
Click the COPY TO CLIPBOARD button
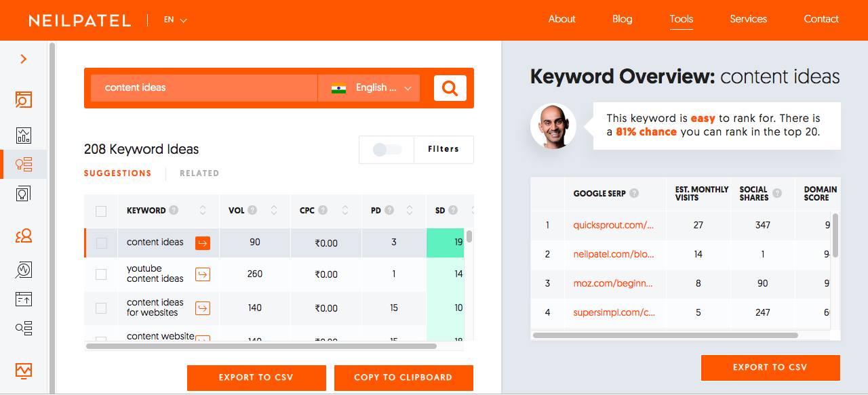click(x=403, y=378)
